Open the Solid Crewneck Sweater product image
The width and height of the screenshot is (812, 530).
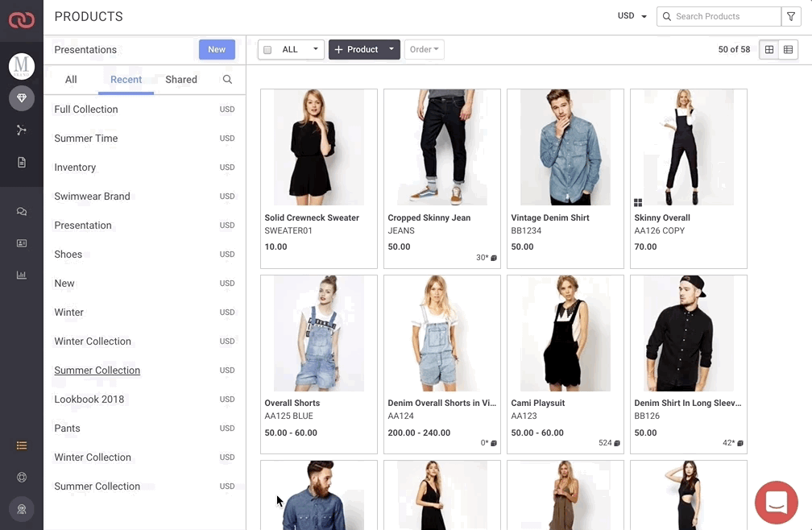pyautogui.click(x=319, y=147)
